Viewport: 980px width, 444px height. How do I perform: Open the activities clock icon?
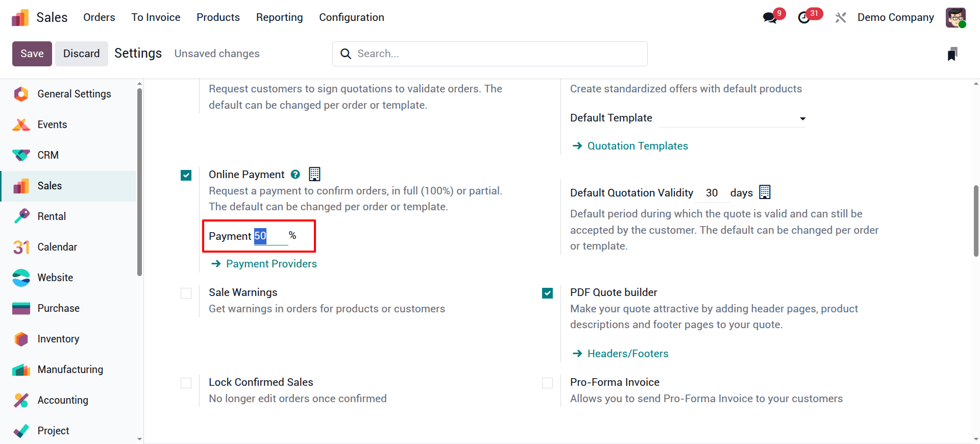click(804, 17)
